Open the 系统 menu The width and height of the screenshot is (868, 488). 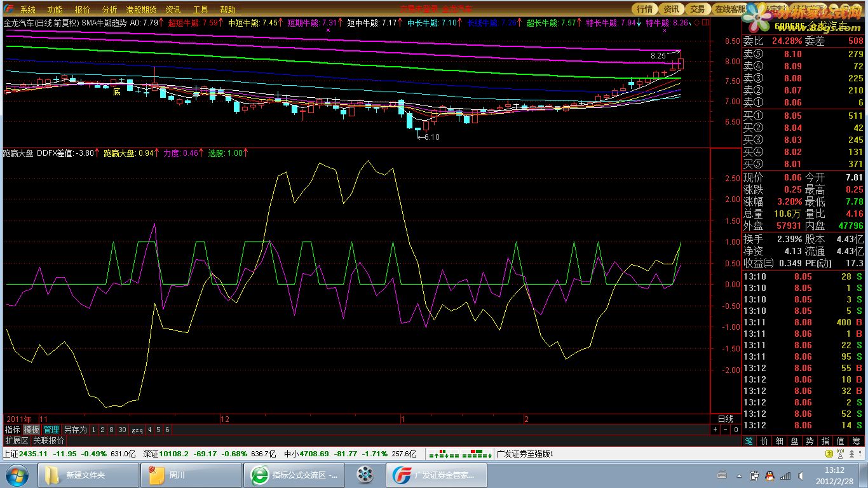(27, 10)
